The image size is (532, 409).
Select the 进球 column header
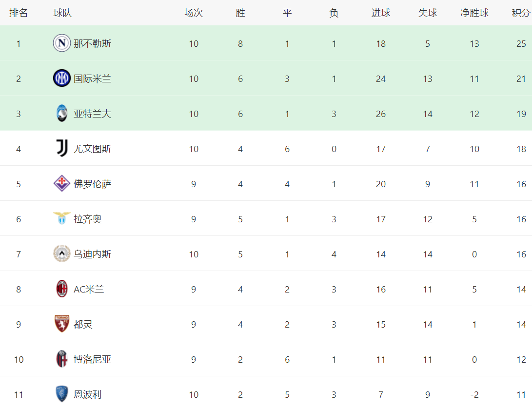[x=381, y=13]
